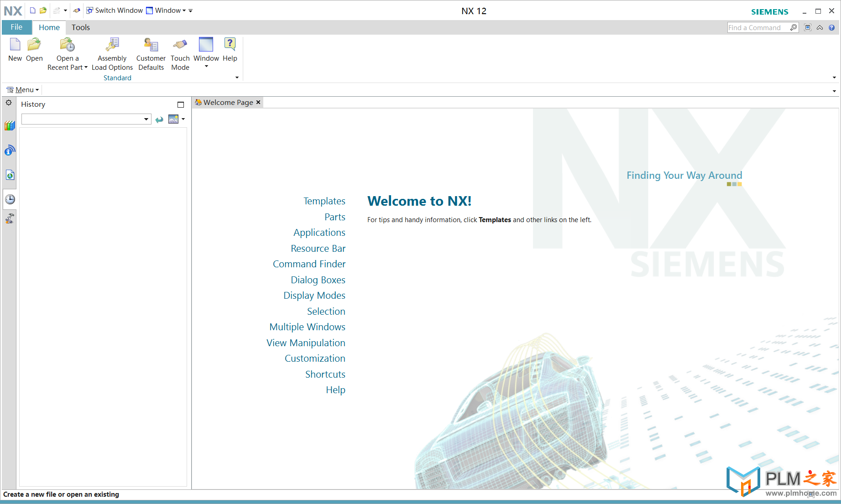Click in the Find a Command search box
The height and width of the screenshot is (504, 841).
pos(758,28)
